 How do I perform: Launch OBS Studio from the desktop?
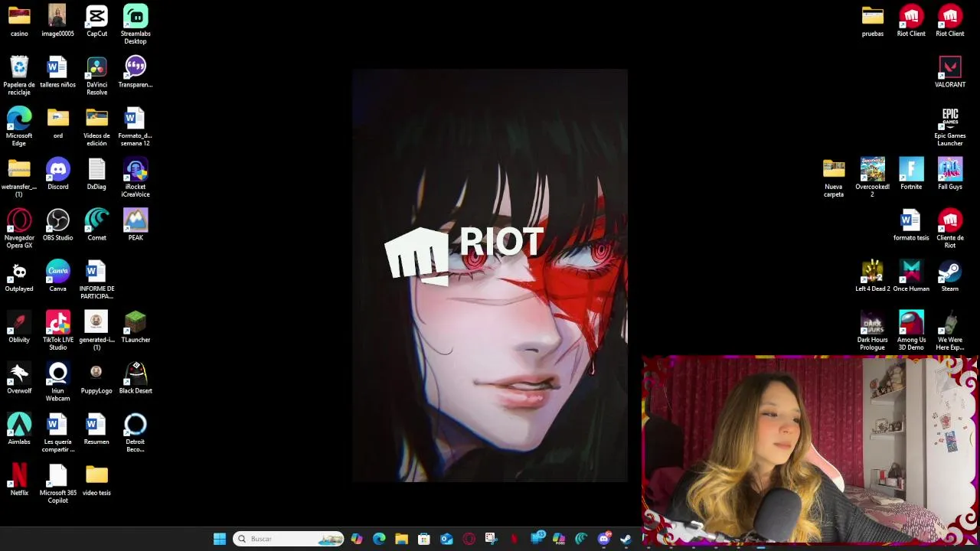(58, 225)
